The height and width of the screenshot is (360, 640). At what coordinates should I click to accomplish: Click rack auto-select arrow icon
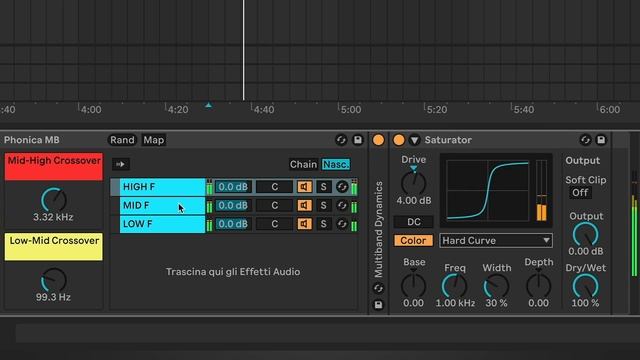(x=120, y=164)
